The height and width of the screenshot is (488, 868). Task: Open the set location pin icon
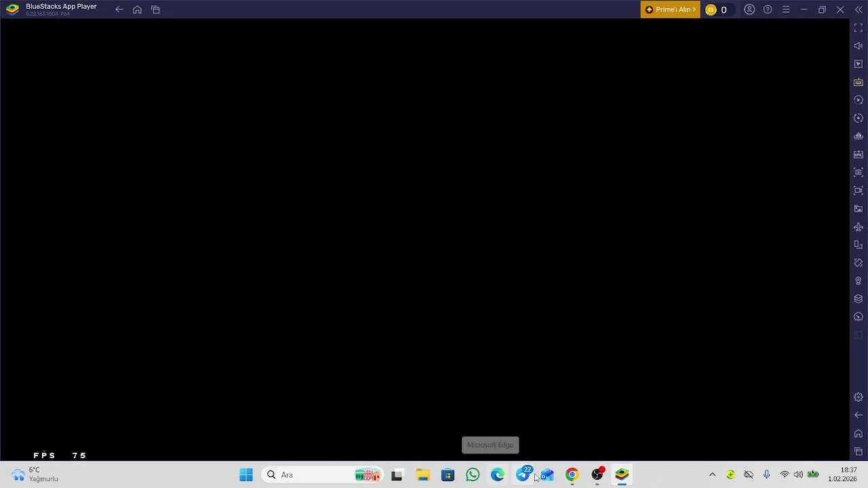859,281
